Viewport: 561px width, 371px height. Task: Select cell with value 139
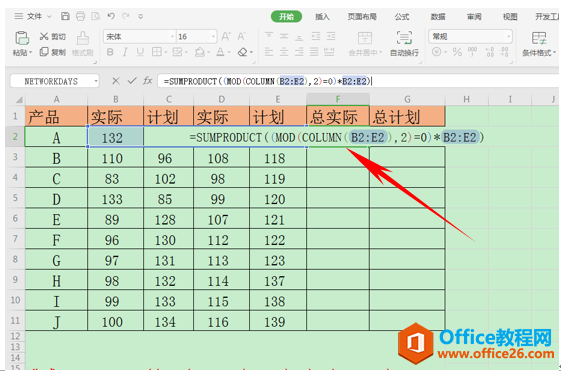point(278,322)
